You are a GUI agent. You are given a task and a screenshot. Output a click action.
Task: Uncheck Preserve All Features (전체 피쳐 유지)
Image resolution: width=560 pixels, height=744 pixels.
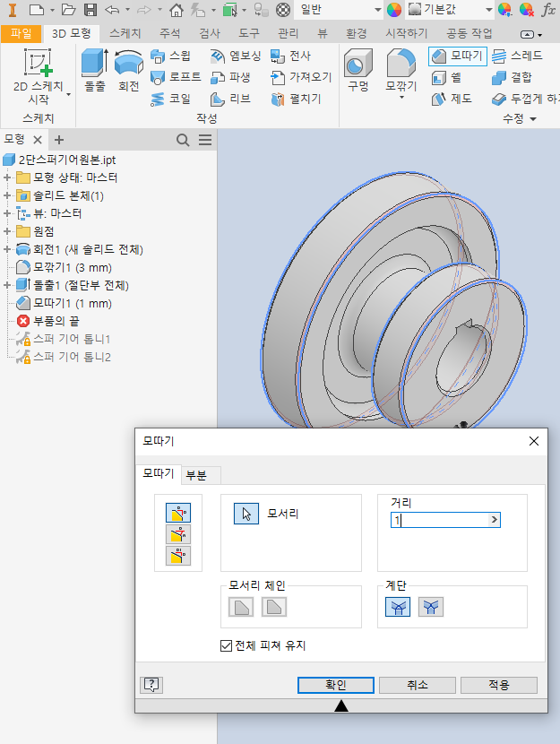coord(226,645)
